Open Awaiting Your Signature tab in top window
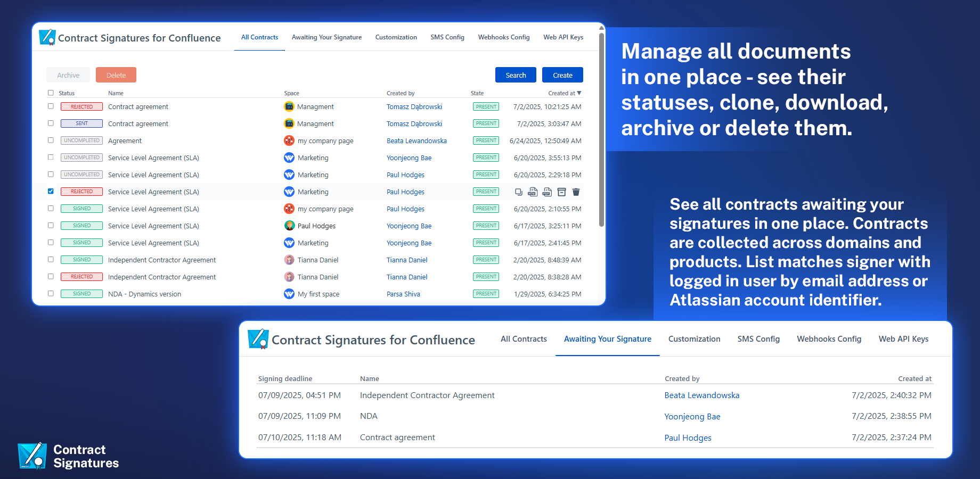The width and height of the screenshot is (980, 479). 326,37
